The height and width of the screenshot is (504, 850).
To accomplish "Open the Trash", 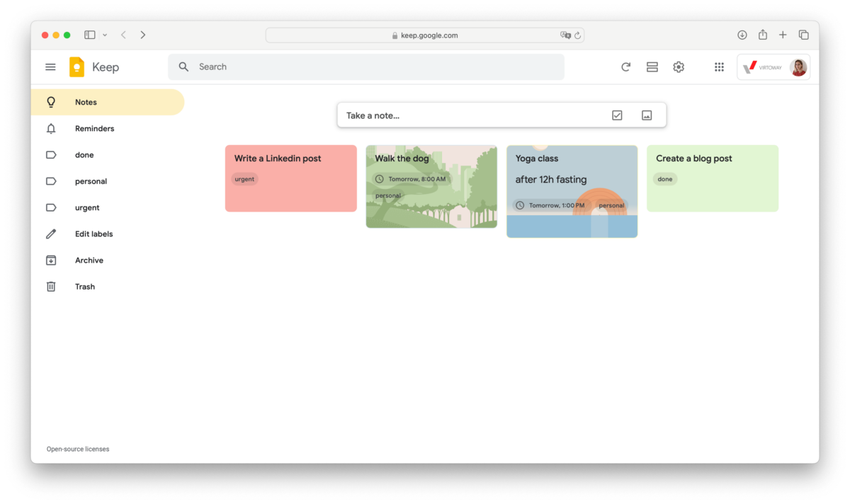I will pyautogui.click(x=84, y=286).
